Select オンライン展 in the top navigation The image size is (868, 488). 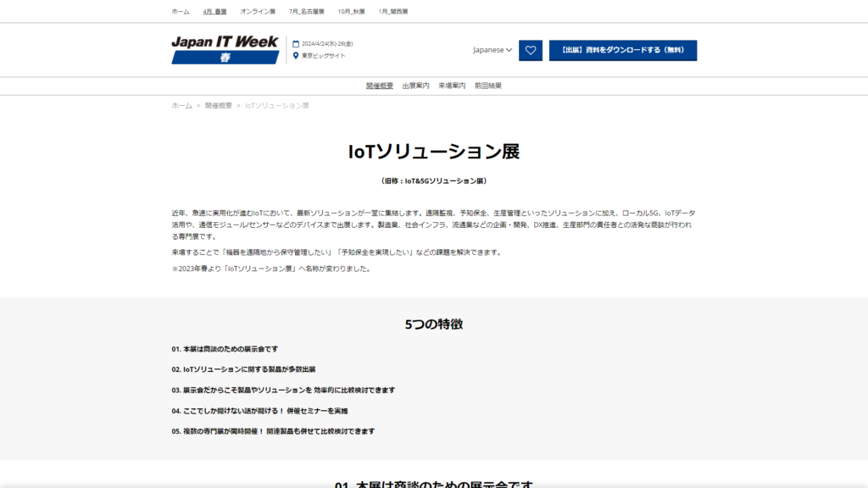pyautogui.click(x=258, y=12)
